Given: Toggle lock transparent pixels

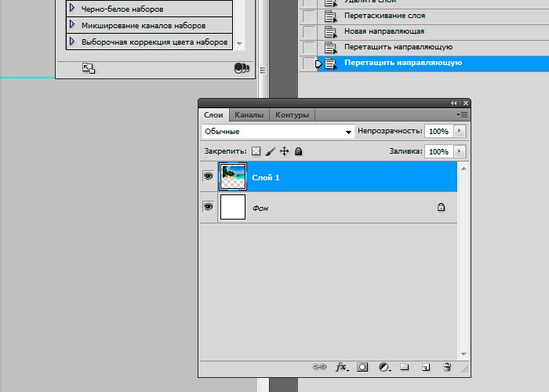Looking at the screenshot, I should [x=256, y=151].
